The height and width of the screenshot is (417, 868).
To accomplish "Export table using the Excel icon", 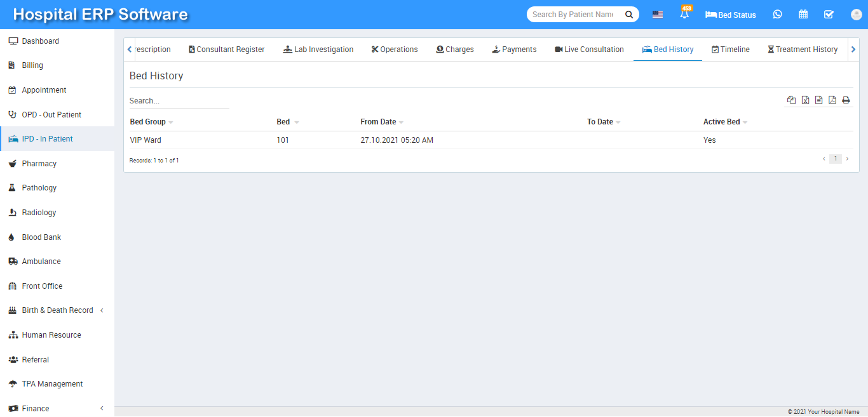I will tap(805, 100).
